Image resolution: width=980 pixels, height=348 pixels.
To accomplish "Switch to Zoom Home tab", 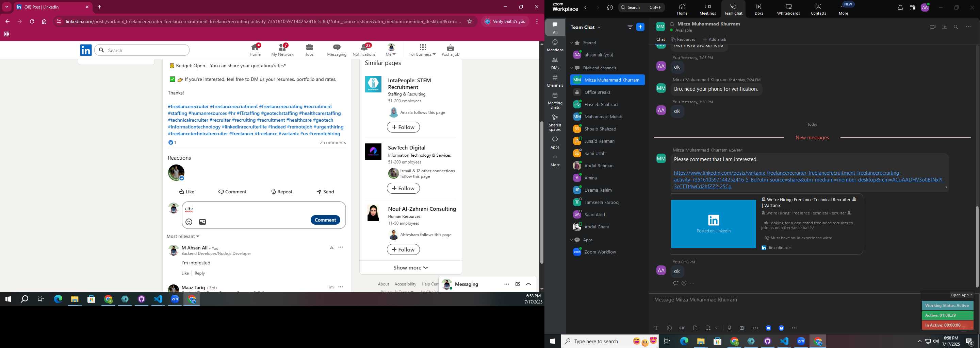I will pyautogui.click(x=682, y=9).
